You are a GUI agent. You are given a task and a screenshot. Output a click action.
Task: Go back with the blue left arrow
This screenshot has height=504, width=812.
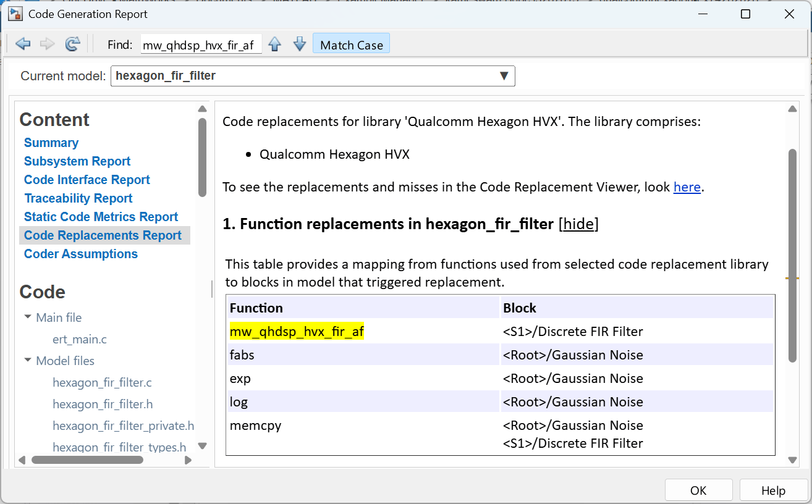23,44
